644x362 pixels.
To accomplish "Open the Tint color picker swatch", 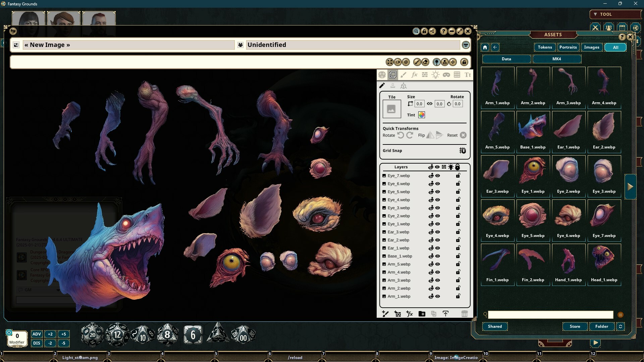I will point(422,115).
